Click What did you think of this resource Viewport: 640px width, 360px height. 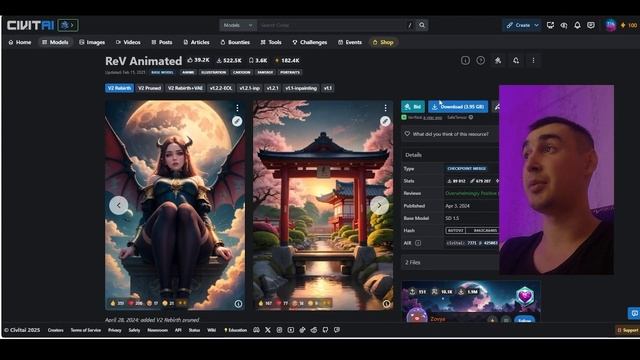click(x=450, y=134)
